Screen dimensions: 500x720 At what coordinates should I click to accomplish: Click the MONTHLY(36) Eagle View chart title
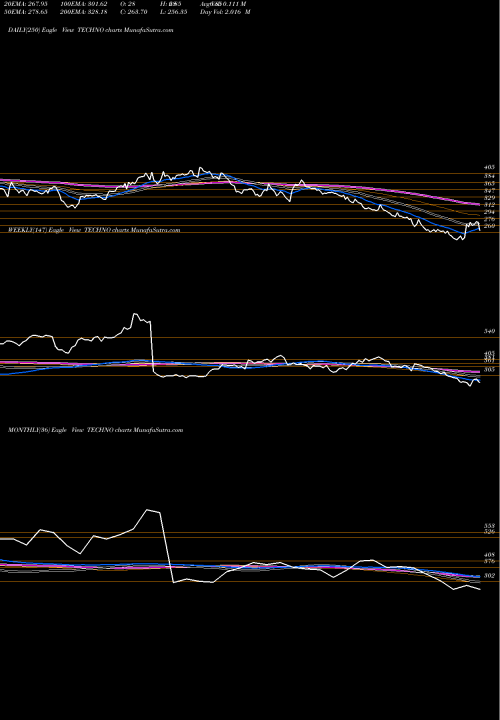pyautogui.click(x=96, y=430)
